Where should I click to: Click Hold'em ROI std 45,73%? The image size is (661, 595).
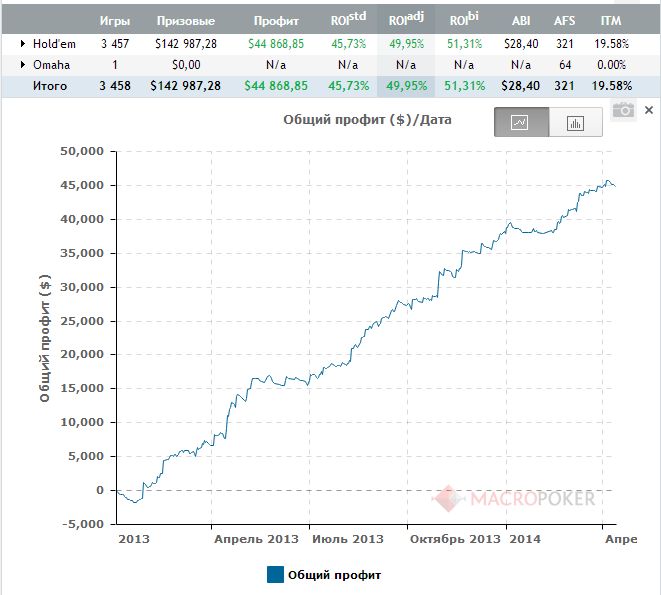tap(349, 44)
